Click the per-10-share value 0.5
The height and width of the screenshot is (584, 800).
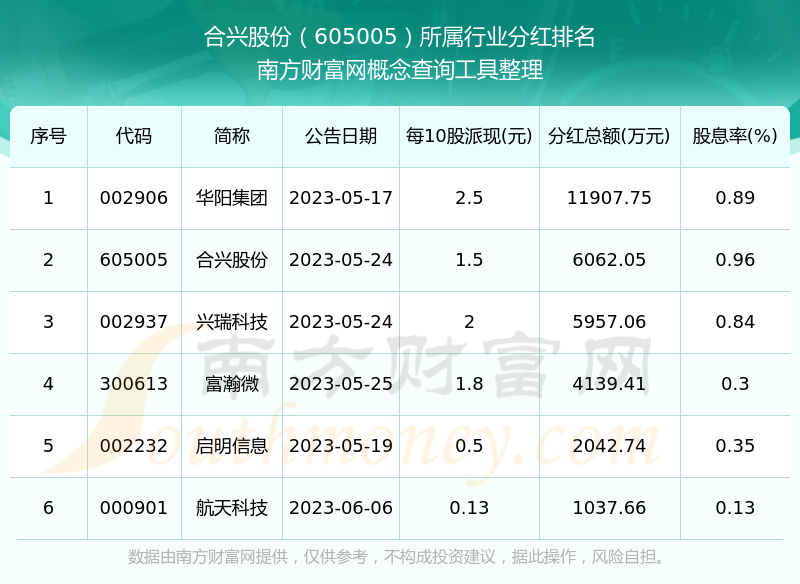click(x=469, y=446)
